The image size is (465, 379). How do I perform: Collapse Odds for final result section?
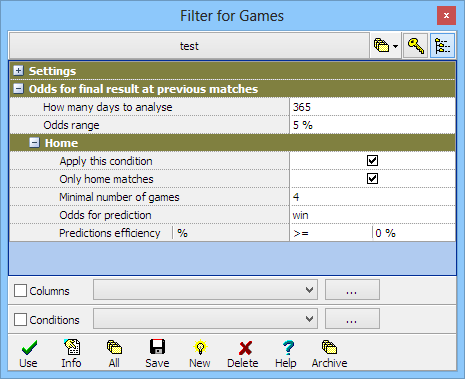tap(18, 89)
